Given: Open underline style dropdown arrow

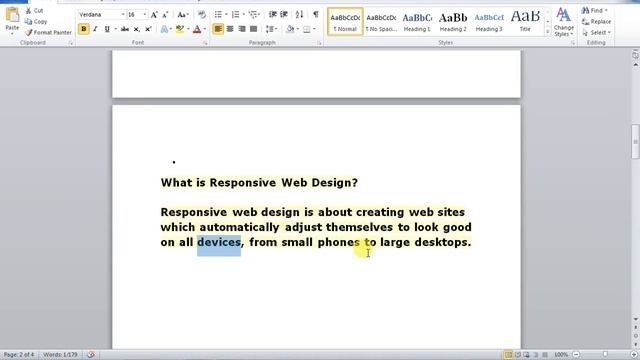Looking at the screenshot, I should pyautogui.click(x=116, y=29).
